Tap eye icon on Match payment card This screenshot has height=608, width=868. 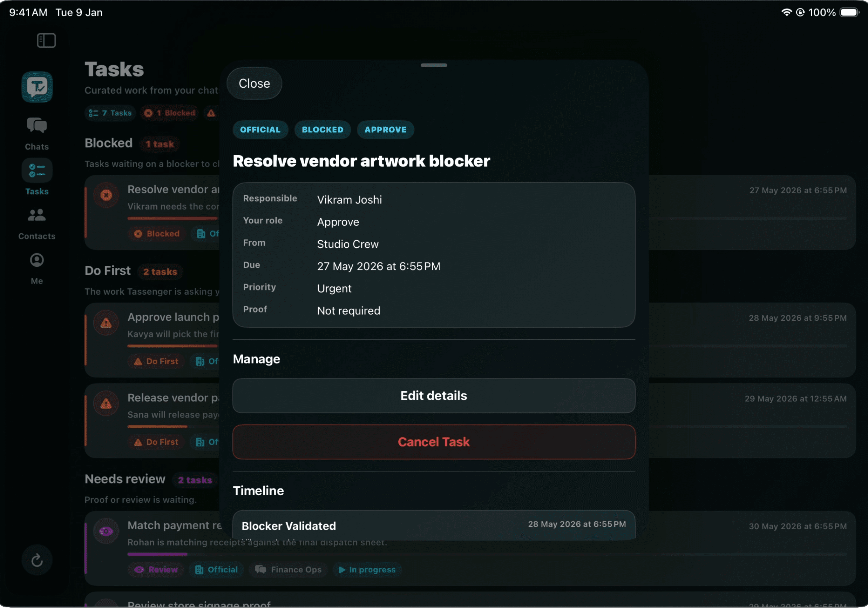point(106,531)
